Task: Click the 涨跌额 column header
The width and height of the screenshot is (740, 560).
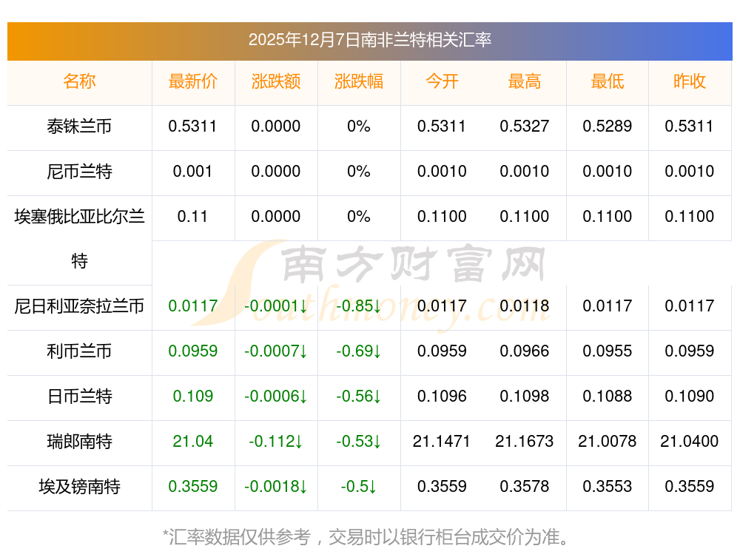Action: click(x=276, y=81)
